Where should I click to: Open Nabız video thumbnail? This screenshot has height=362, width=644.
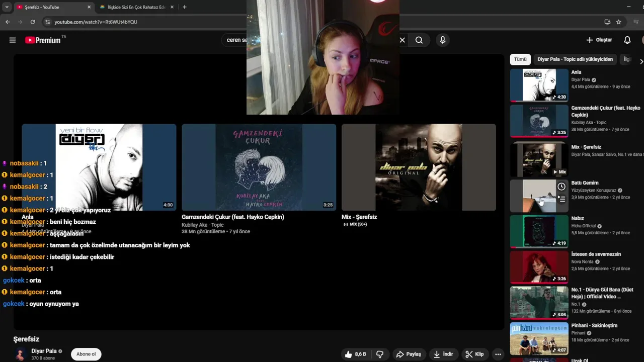[x=539, y=231]
